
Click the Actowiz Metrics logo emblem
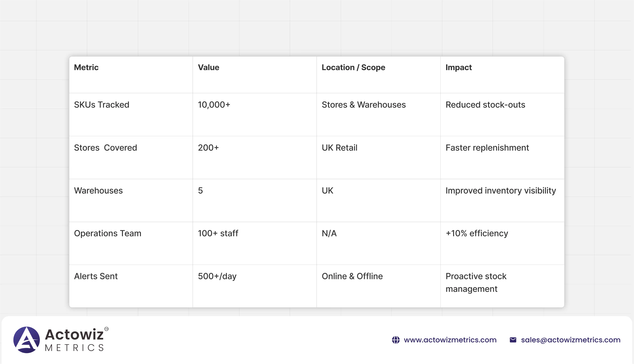pos(27,340)
